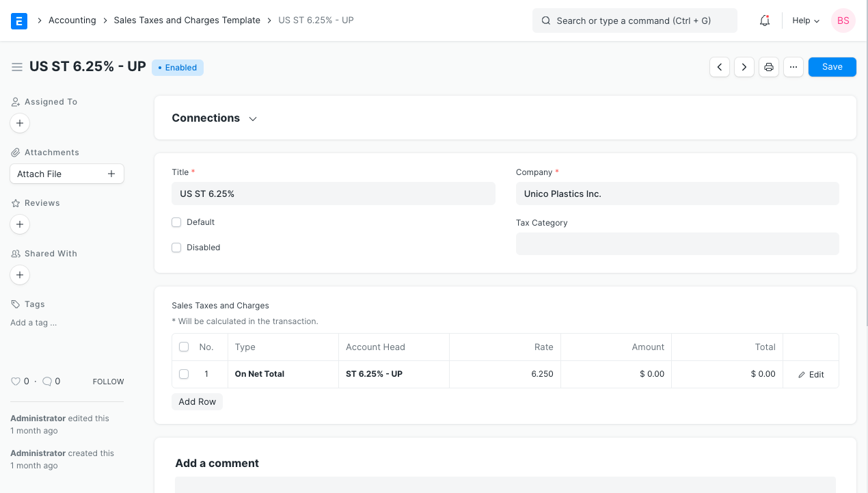Click the ERPNext home logo icon
This screenshot has width=868, height=493.
(x=19, y=21)
